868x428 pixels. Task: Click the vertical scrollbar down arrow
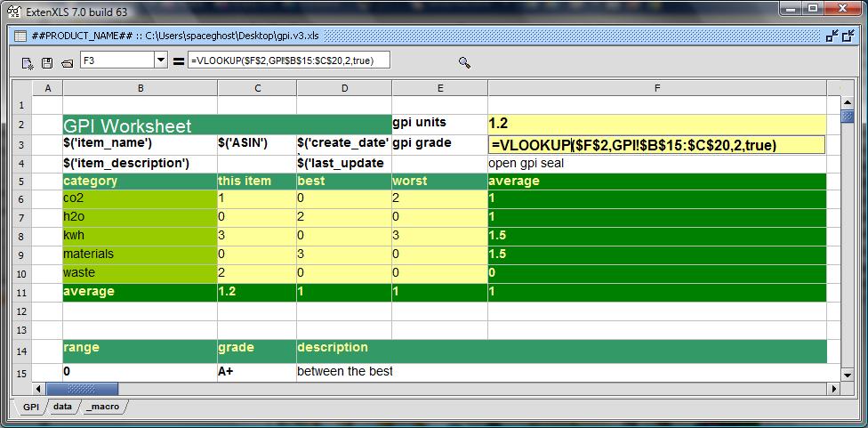pos(847,373)
